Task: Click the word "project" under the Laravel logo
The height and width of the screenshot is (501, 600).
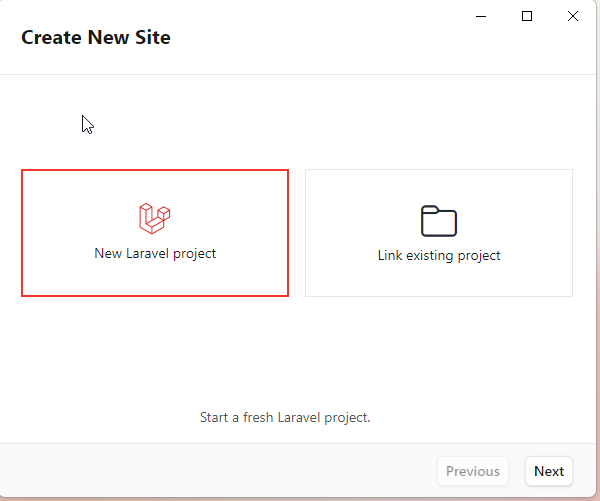Action: tap(194, 254)
